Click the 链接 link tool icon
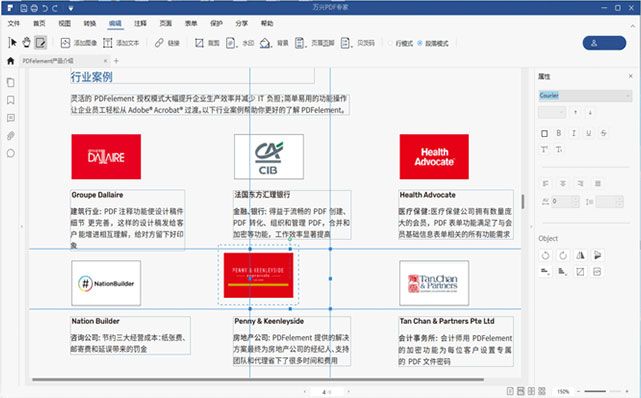This screenshot has height=398, width=641. [159, 42]
